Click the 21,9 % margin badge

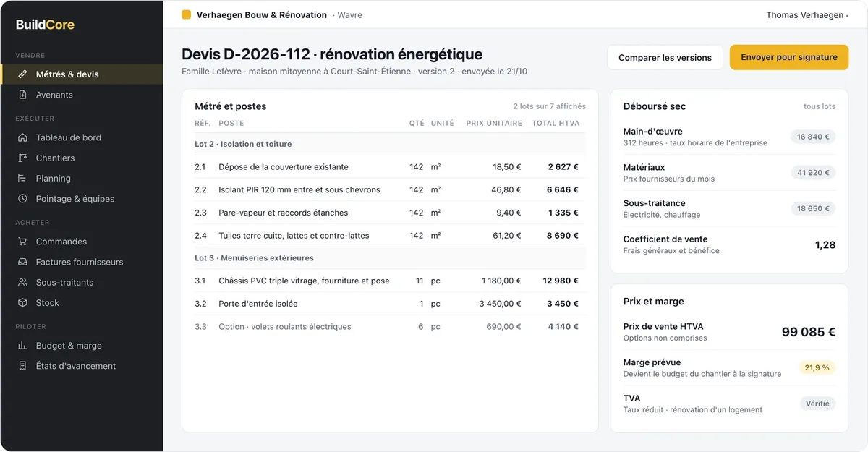817,367
